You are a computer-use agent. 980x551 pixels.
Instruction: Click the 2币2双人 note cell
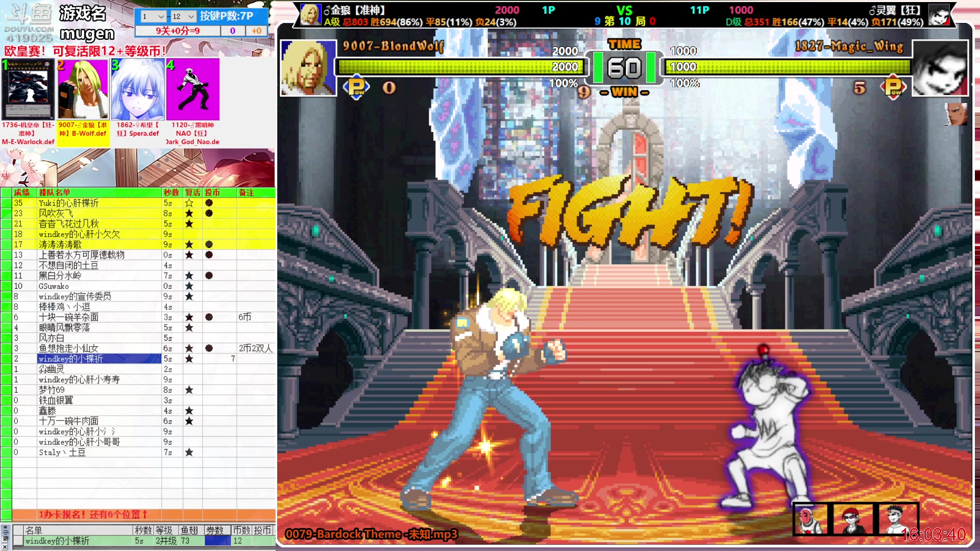pos(256,348)
